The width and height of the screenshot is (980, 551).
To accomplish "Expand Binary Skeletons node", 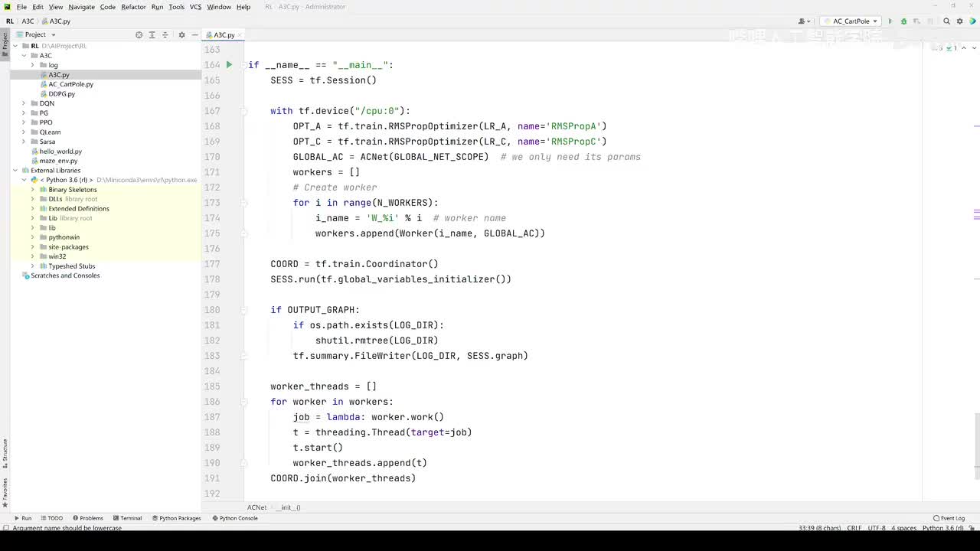I will point(33,190).
